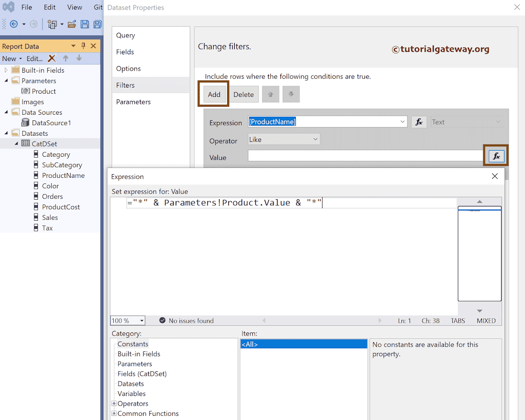The image size is (525, 420).
Task: Open the expression editor for the Expression field
Action: [419, 122]
